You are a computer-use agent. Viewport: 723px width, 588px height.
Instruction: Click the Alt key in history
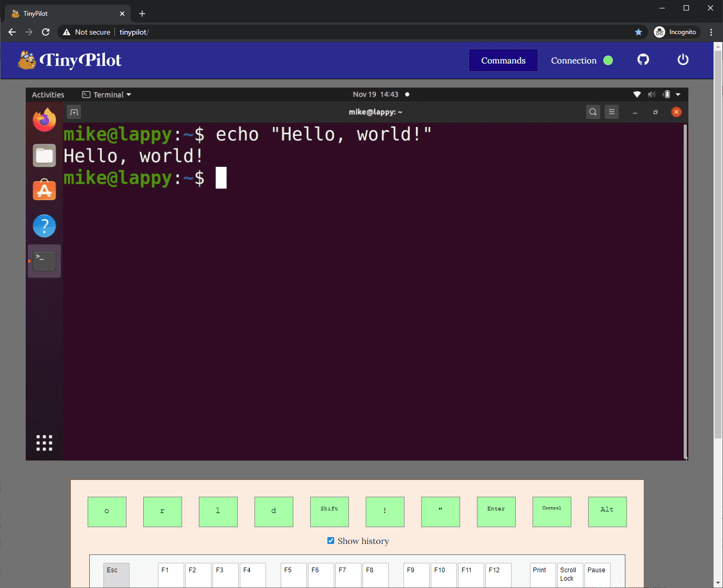pos(608,512)
